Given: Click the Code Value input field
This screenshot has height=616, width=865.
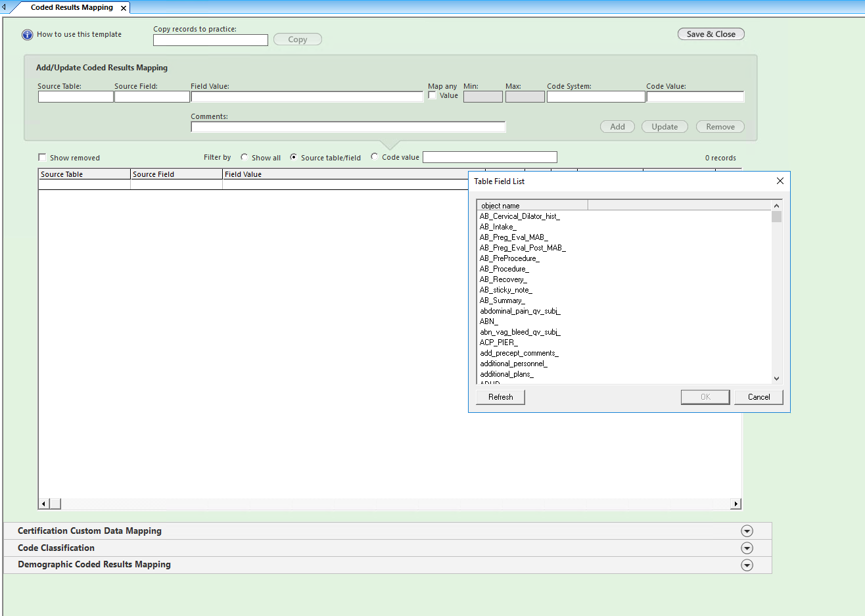Looking at the screenshot, I should click(x=695, y=97).
